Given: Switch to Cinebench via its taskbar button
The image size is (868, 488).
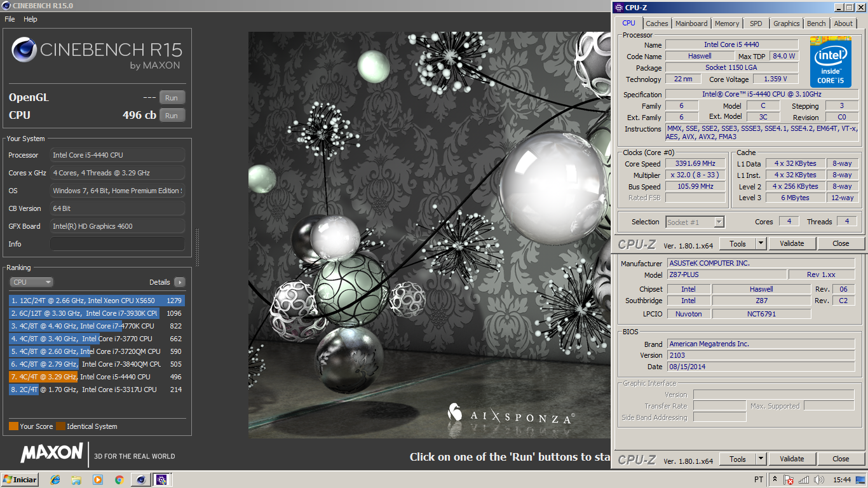Looking at the screenshot, I should [x=141, y=480].
